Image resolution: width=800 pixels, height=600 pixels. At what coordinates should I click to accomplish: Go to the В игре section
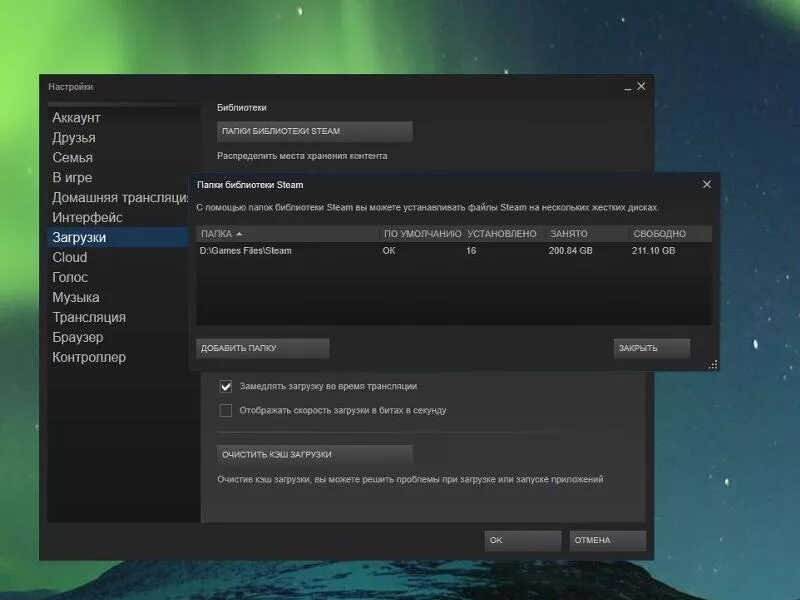(72, 177)
